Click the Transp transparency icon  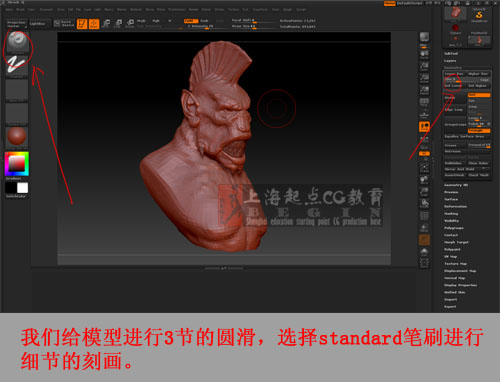[424, 228]
